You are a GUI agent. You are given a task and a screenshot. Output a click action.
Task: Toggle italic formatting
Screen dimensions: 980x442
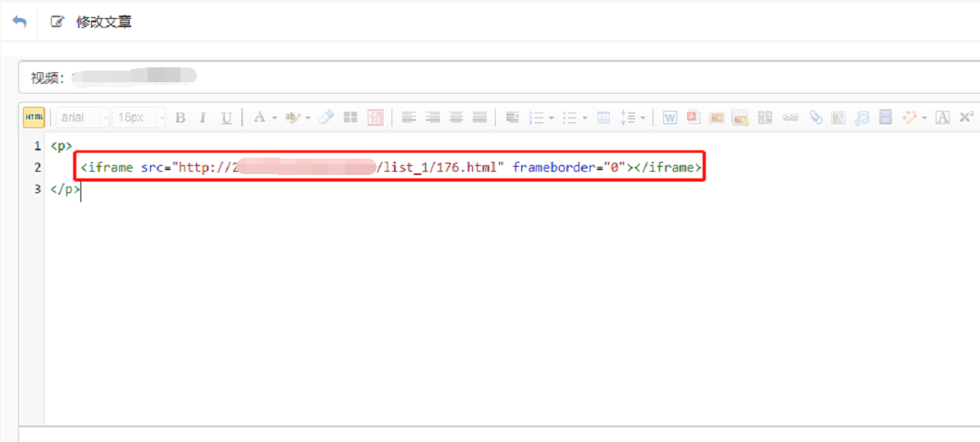pyautogui.click(x=203, y=117)
